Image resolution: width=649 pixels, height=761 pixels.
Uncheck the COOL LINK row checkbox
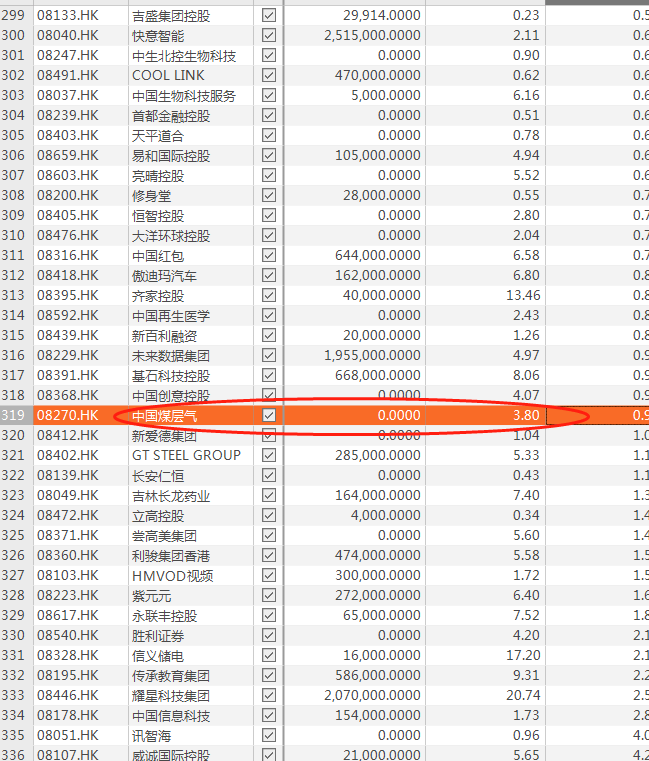point(269,75)
